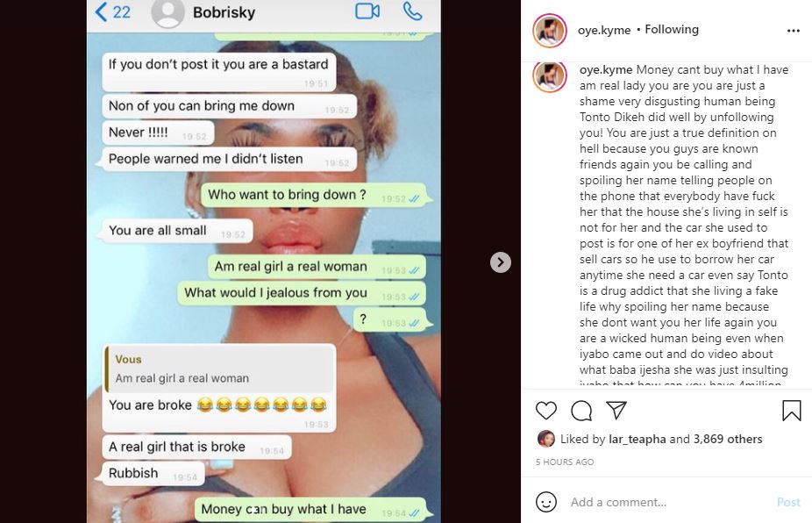Click the phone call icon in chat
Viewport: 812px width, 523px height.
412,11
